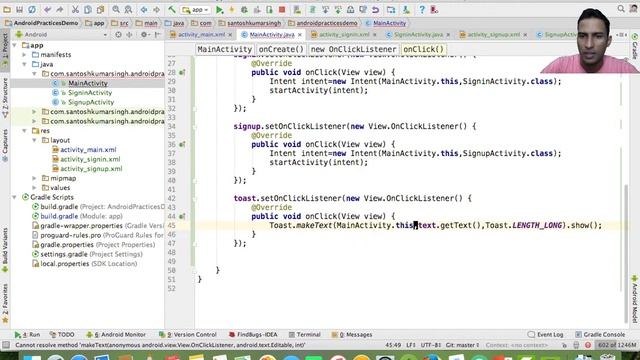
Task: Click the Search Everywhere magnifier icon
Action: point(621,9)
